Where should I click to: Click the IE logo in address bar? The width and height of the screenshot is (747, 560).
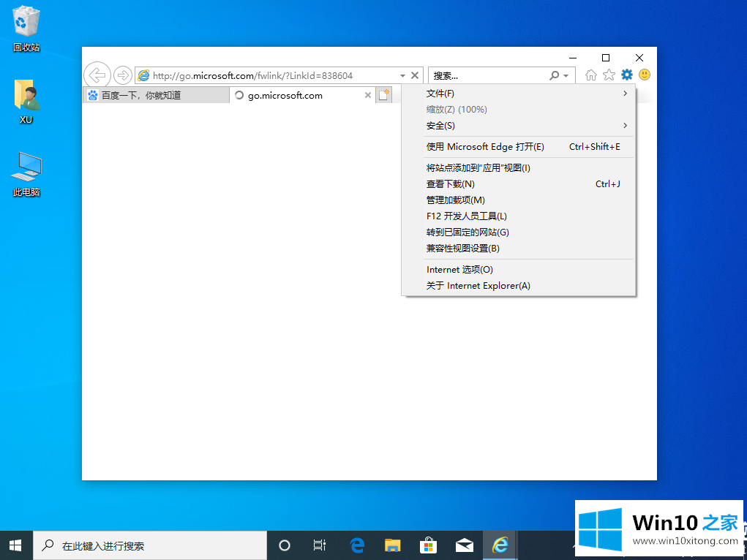pyautogui.click(x=143, y=75)
